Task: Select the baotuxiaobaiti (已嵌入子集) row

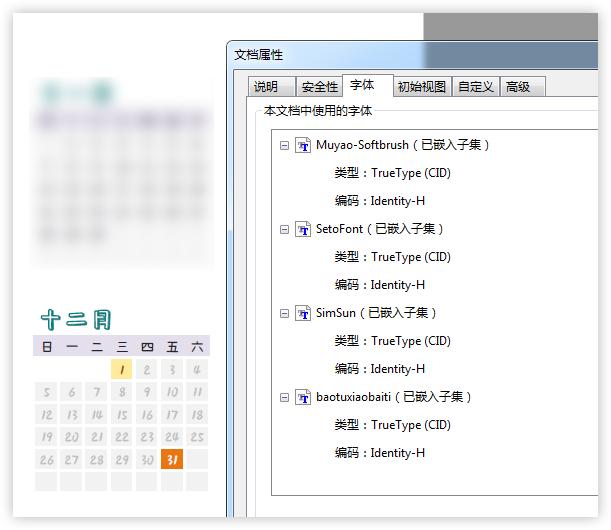Action: [394, 397]
